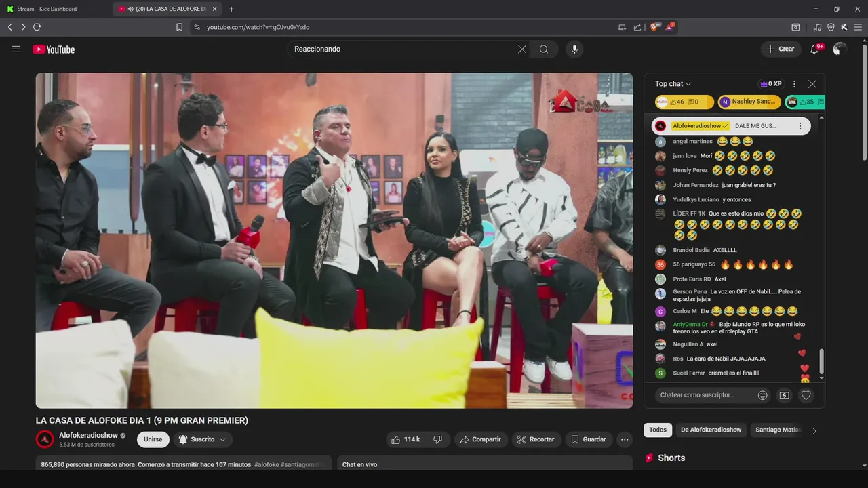
Task: Open Super Chat dollar icon
Action: tap(784, 395)
